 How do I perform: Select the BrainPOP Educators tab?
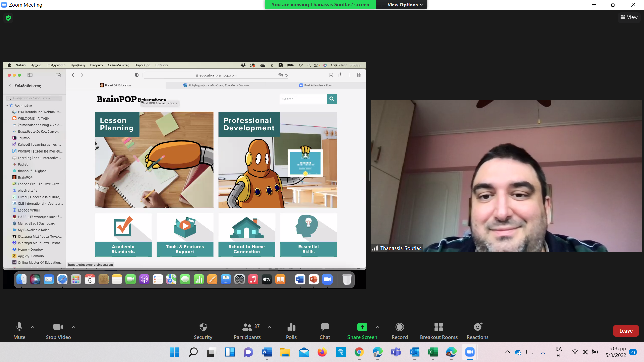coord(116,85)
